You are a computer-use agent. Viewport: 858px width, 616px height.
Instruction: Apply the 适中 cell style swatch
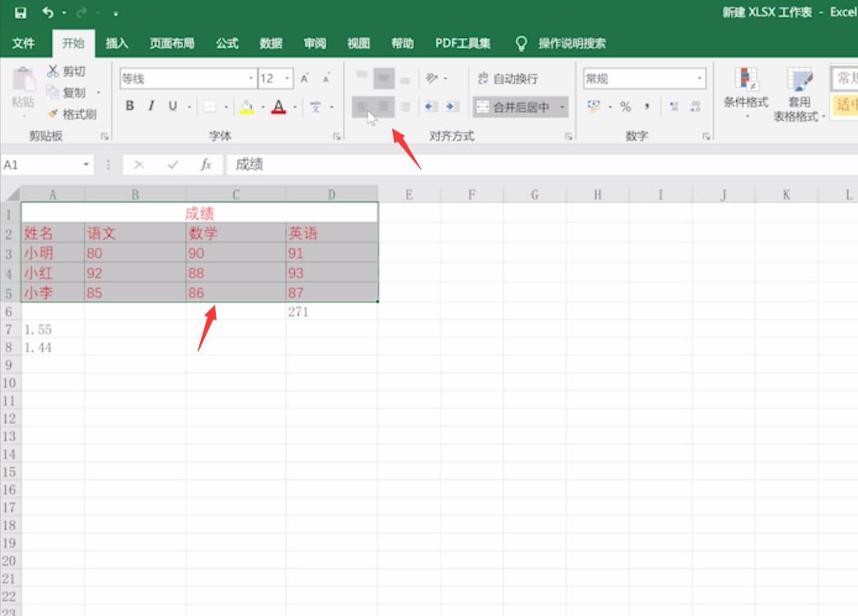tap(844, 105)
